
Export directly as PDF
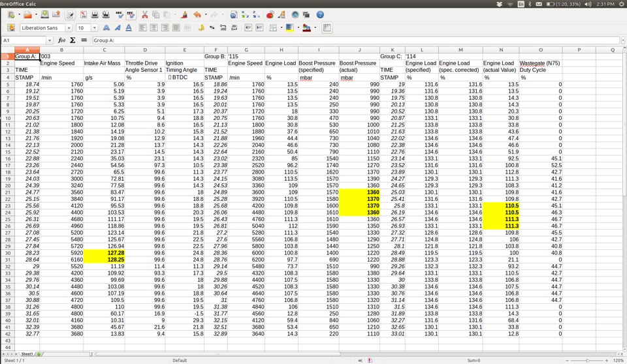(83, 15)
